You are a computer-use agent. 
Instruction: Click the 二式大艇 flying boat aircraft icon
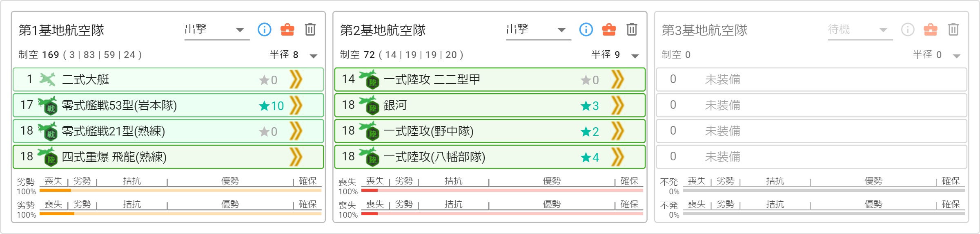pos(47,79)
